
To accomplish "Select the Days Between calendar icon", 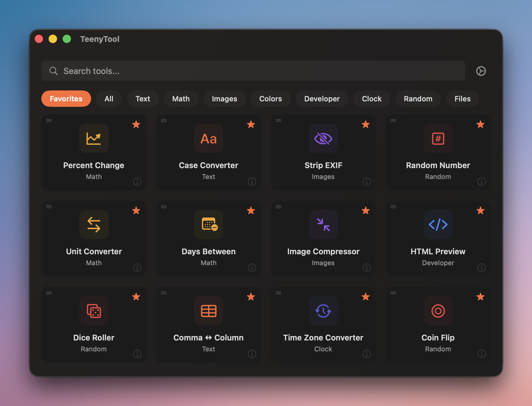I will coord(208,225).
